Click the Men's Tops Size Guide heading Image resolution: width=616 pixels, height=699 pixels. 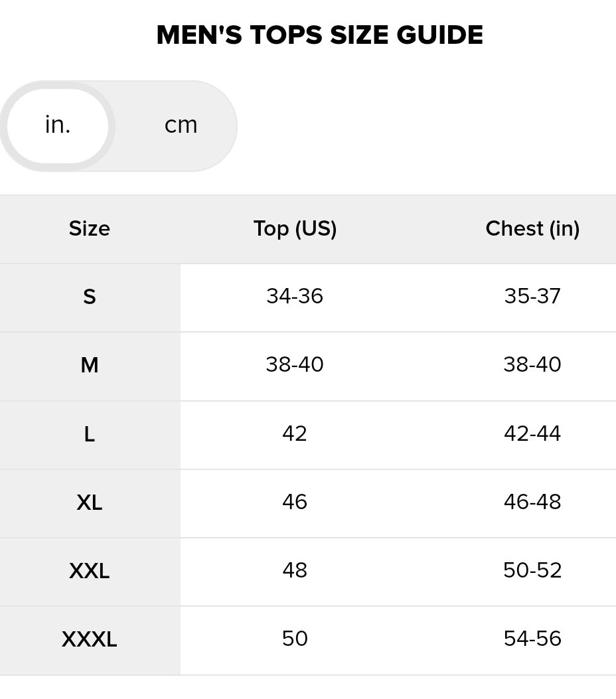tap(319, 35)
